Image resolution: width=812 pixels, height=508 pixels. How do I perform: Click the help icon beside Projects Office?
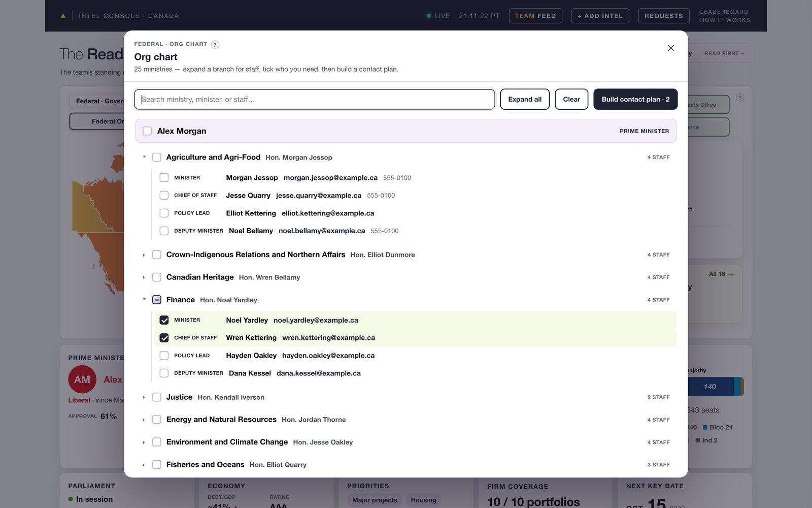(x=740, y=97)
